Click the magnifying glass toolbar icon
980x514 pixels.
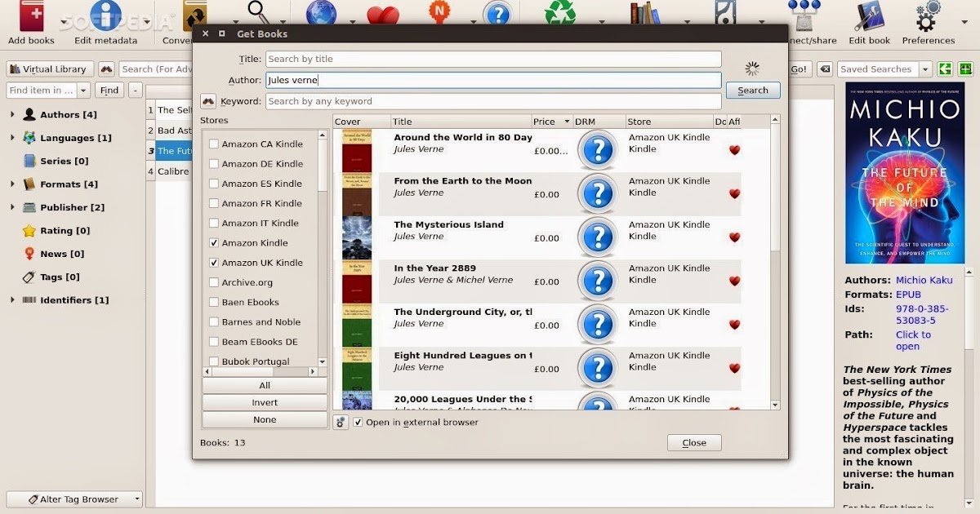coord(259,12)
